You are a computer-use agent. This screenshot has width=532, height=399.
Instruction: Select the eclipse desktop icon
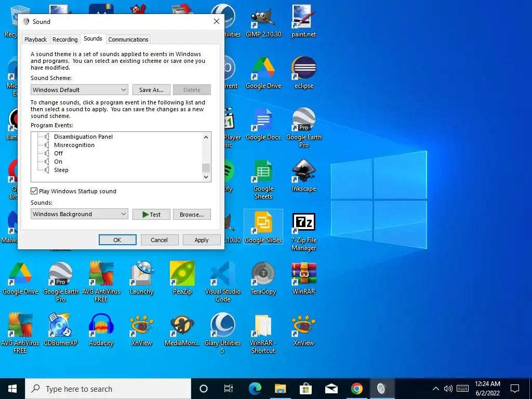[303, 72]
